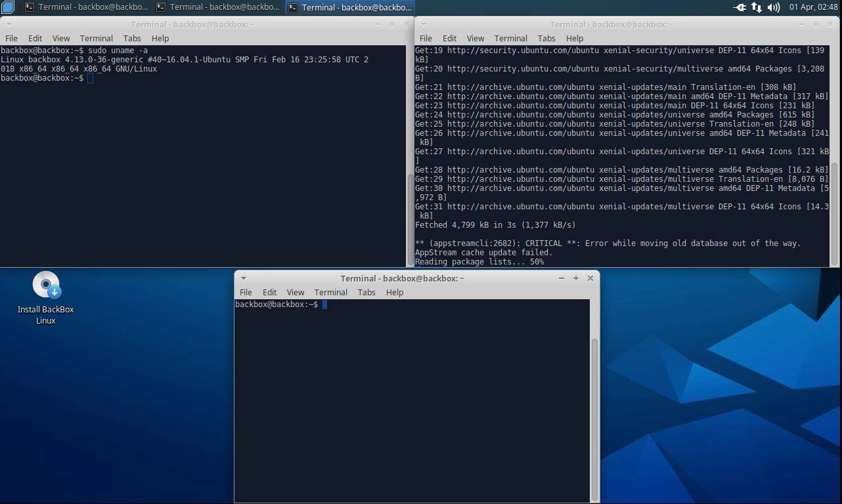842x504 pixels.
Task: Open Terminal menu in apt update terminal
Action: (510, 38)
